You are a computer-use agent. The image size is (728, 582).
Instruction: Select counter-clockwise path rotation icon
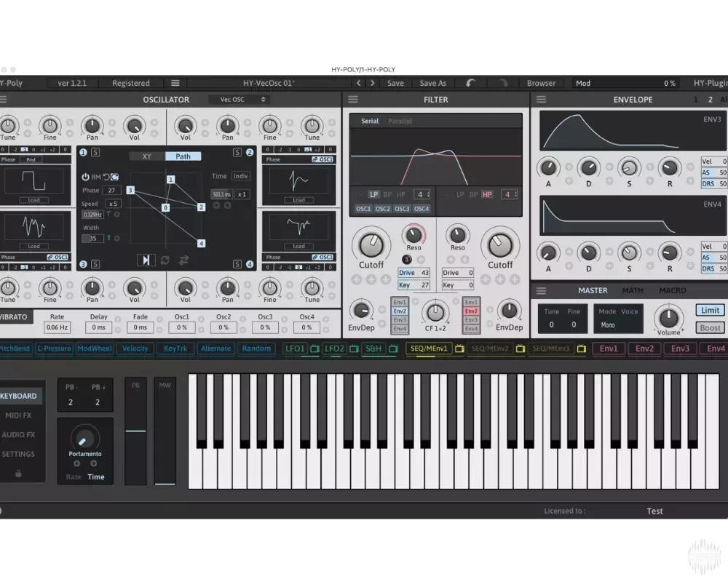coord(106,177)
